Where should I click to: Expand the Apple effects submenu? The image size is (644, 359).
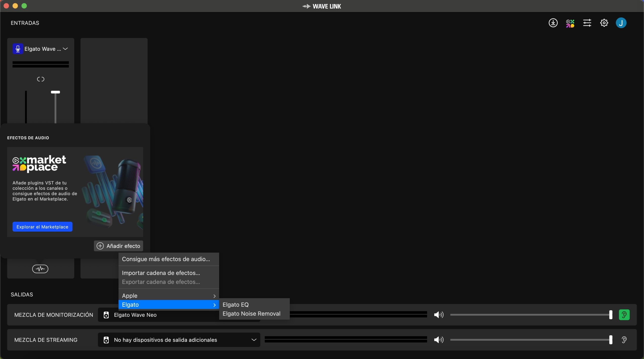[169, 296]
